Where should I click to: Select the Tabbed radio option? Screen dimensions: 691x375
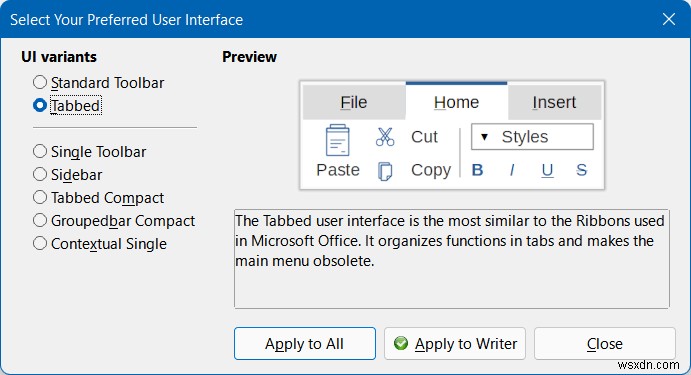pyautogui.click(x=67, y=106)
